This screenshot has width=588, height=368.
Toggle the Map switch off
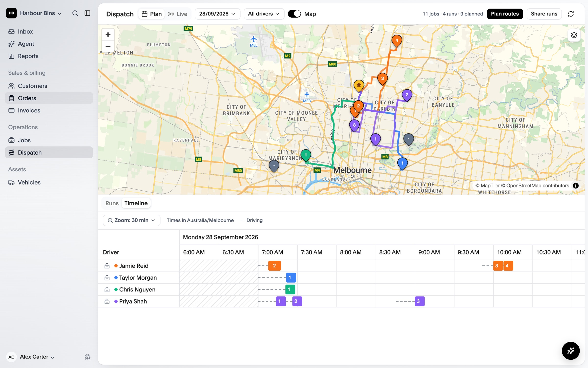294,14
